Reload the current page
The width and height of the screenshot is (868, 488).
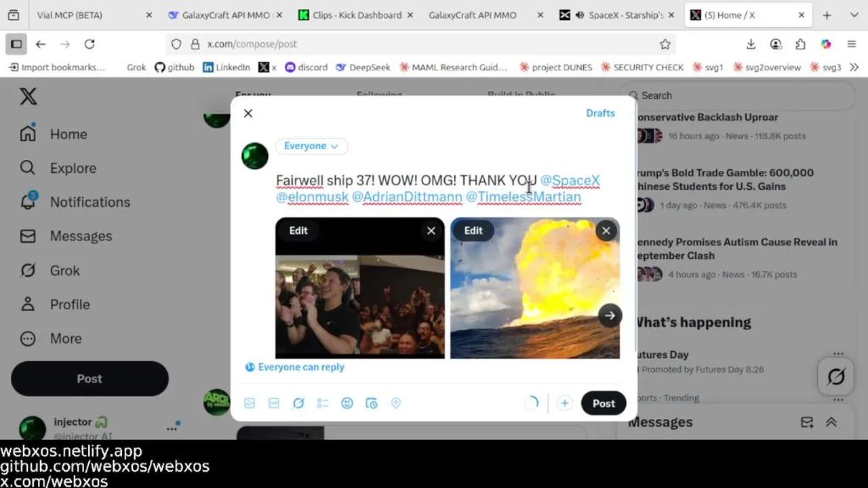click(90, 44)
